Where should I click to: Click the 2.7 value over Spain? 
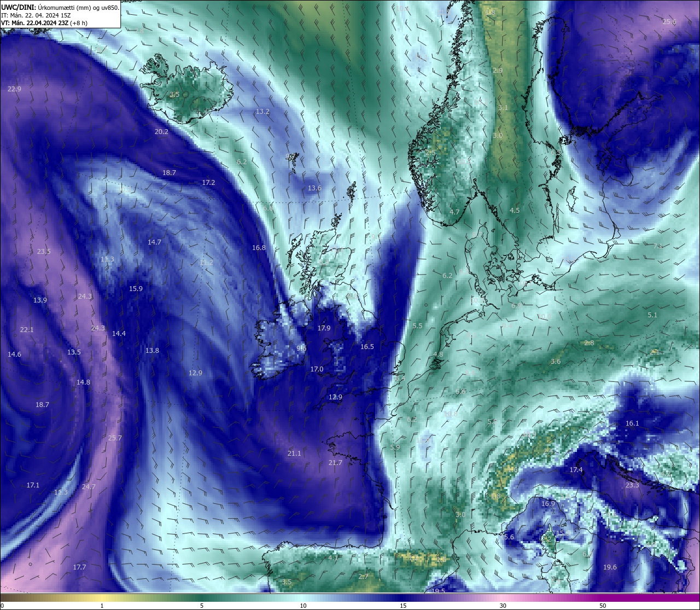pos(363,577)
